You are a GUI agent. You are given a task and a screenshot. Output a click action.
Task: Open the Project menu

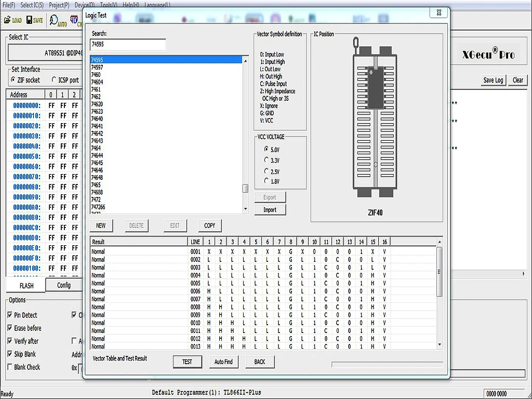click(59, 5)
